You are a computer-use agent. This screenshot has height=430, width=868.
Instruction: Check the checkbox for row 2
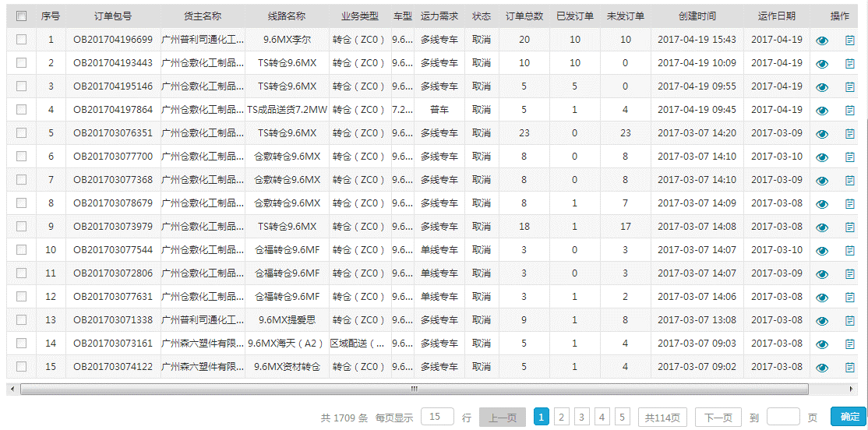click(21, 62)
